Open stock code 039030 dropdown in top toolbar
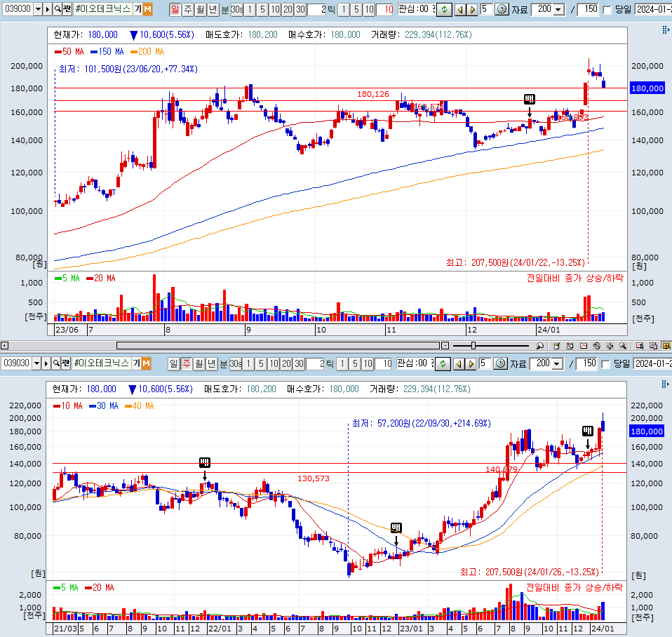 38,9
